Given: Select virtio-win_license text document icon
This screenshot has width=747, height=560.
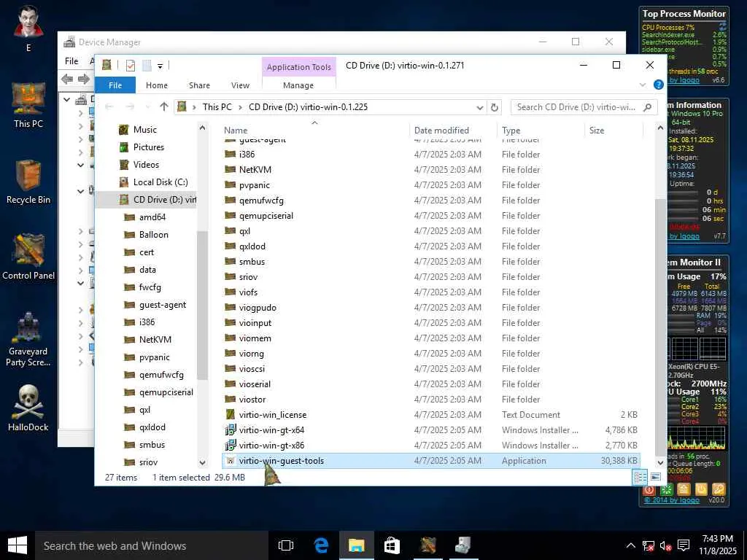Looking at the screenshot, I should tap(230, 415).
